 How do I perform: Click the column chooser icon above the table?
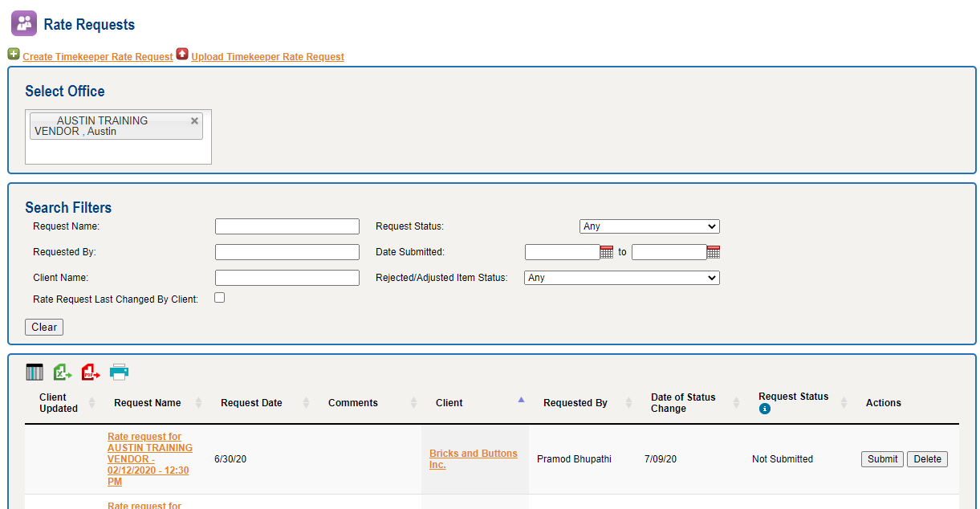tap(35, 372)
